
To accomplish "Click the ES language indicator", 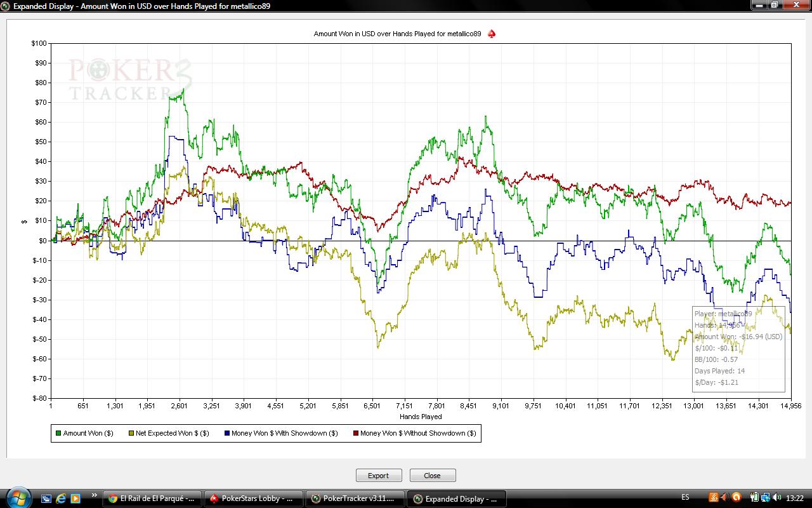I will coord(685,497).
